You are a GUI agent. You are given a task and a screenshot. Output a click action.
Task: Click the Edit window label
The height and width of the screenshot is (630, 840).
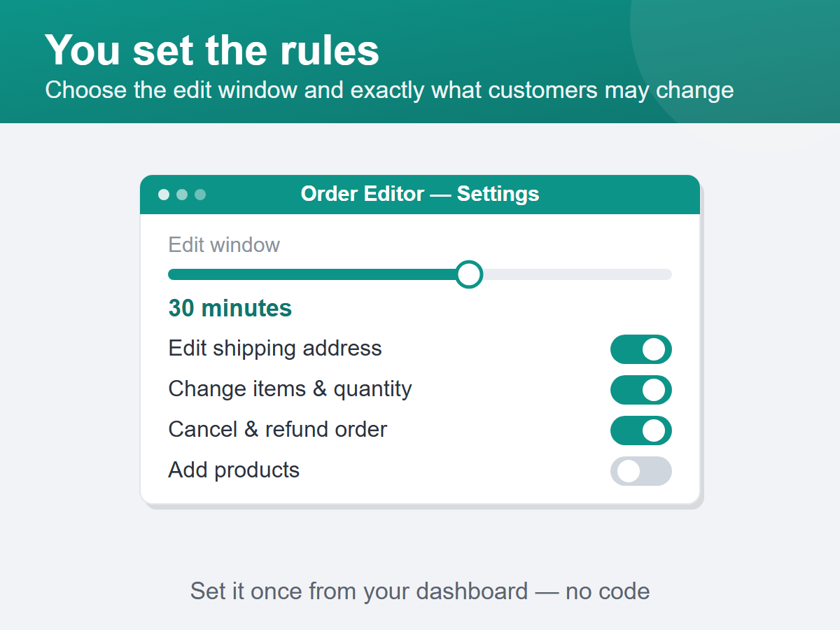pyautogui.click(x=224, y=245)
